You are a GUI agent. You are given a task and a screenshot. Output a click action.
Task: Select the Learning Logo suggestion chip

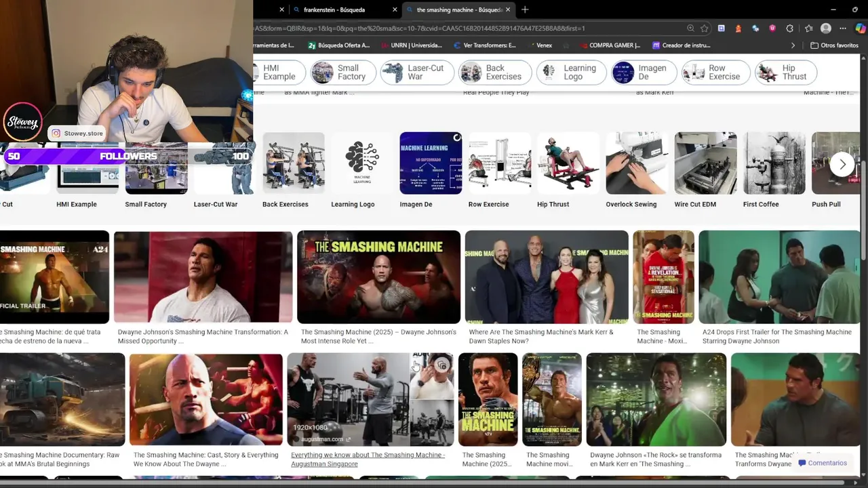tap(572, 73)
